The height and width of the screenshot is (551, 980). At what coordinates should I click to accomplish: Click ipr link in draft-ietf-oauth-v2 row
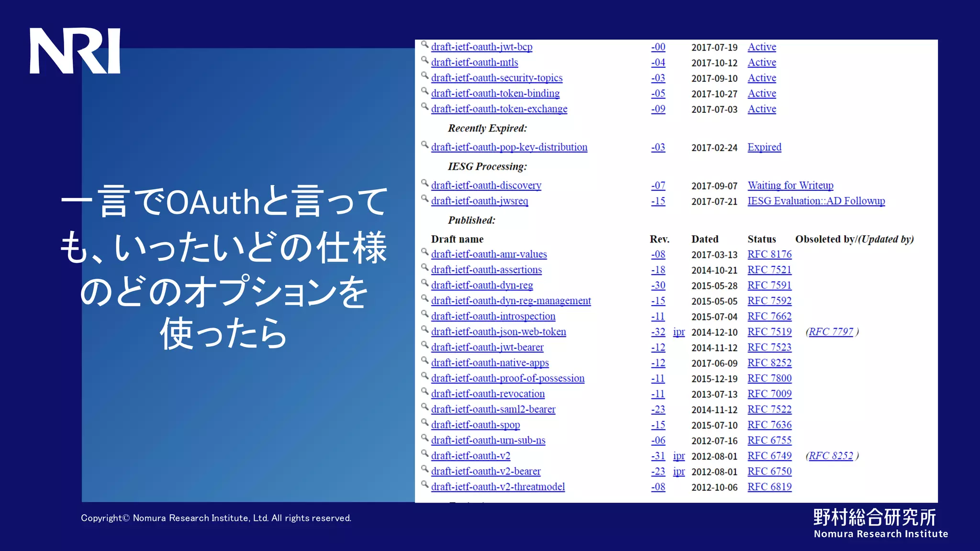[x=679, y=456]
